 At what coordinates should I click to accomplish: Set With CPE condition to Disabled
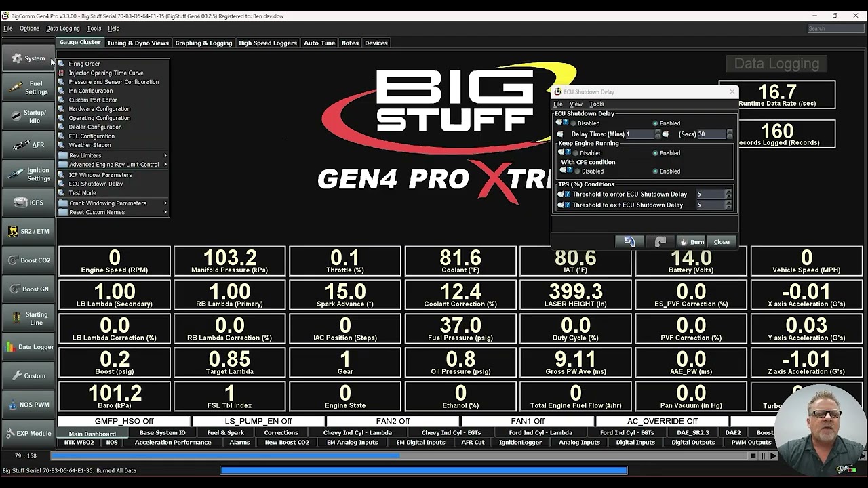pos(591,171)
